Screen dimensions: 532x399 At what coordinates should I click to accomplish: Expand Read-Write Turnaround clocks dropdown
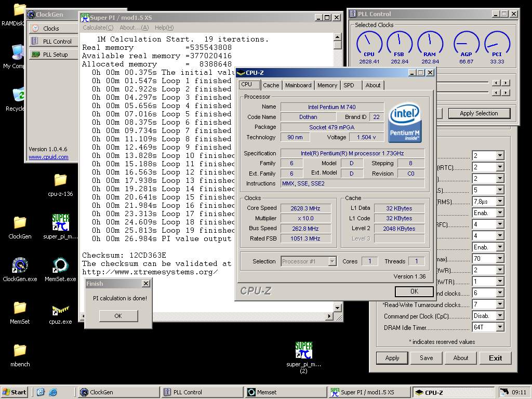coord(500,304)
